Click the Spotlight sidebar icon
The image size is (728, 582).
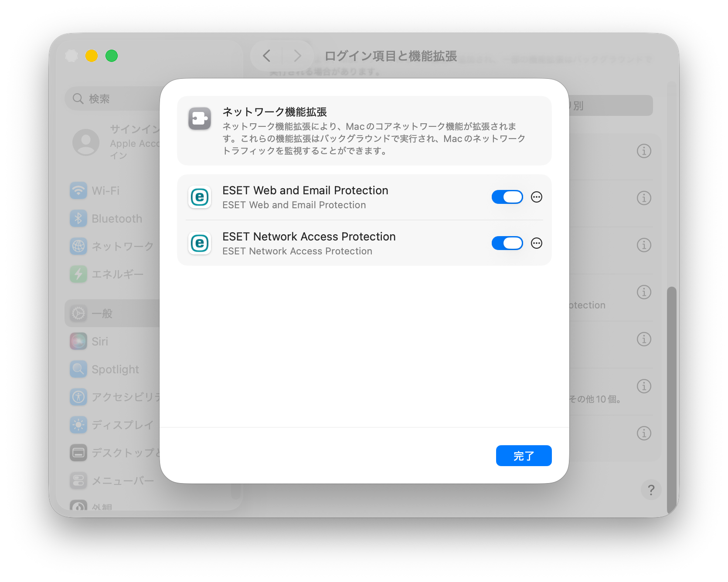click(x=78, y=369)
